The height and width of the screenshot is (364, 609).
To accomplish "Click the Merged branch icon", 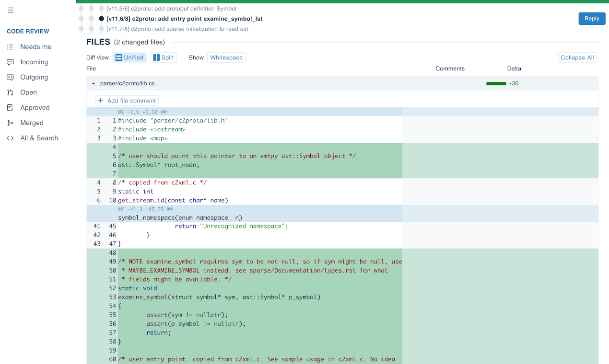I will click(x=10, y=123).
